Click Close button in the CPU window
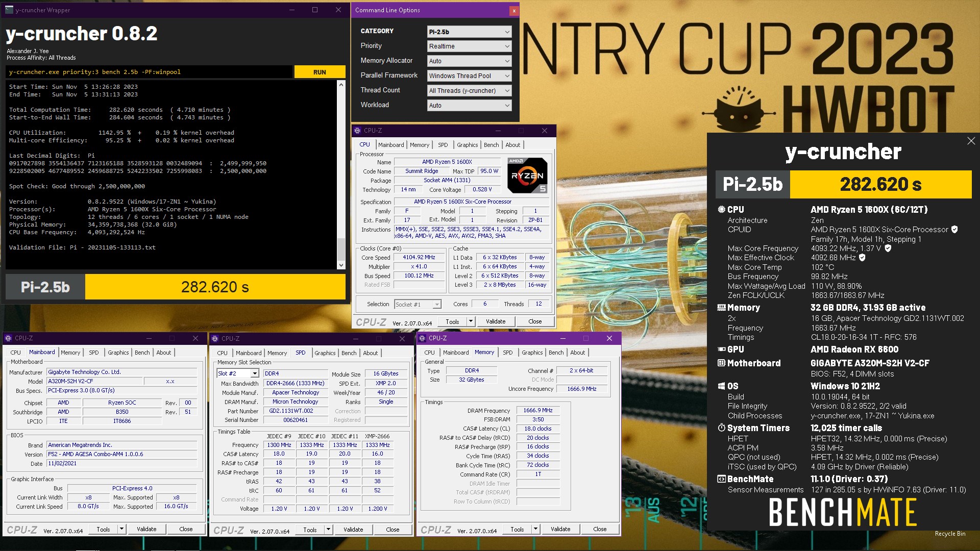 (x=535, y=321)
